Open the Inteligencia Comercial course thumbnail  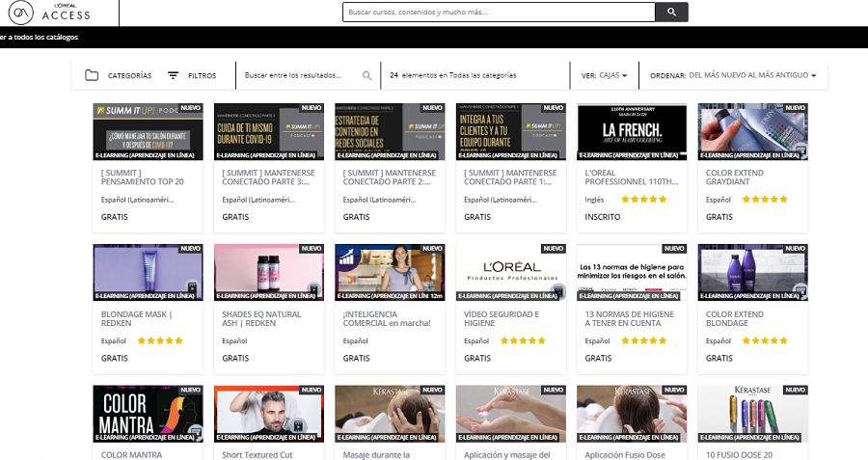(x=390, y=272)
